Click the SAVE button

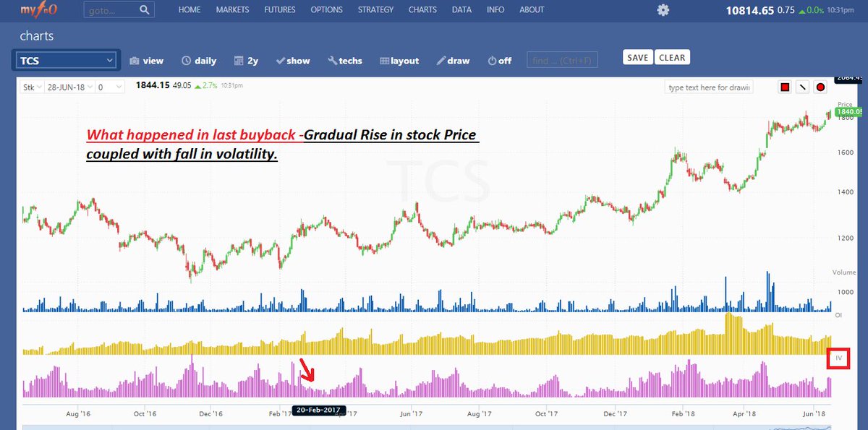point(638,58)
